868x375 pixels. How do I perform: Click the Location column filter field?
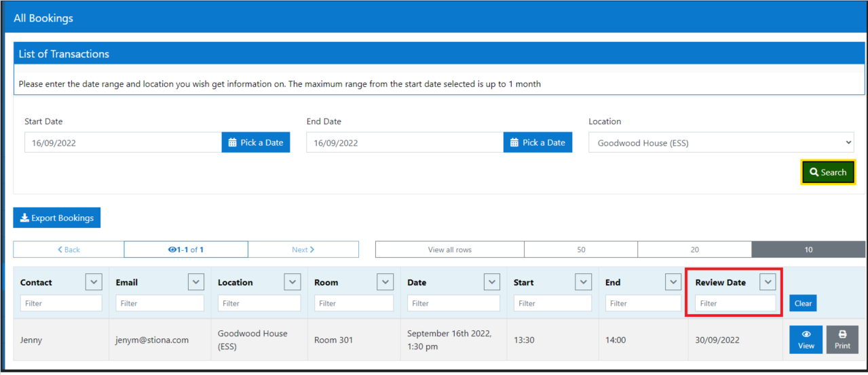[x=259, y=303]
